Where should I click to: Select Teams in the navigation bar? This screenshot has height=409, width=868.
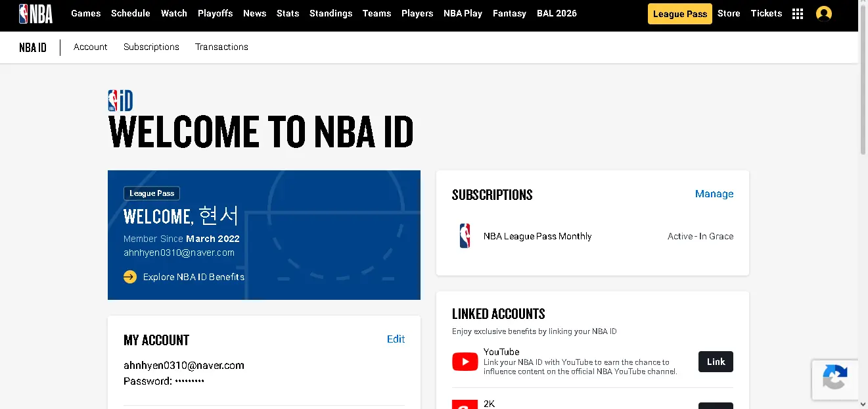click(377, 13)
